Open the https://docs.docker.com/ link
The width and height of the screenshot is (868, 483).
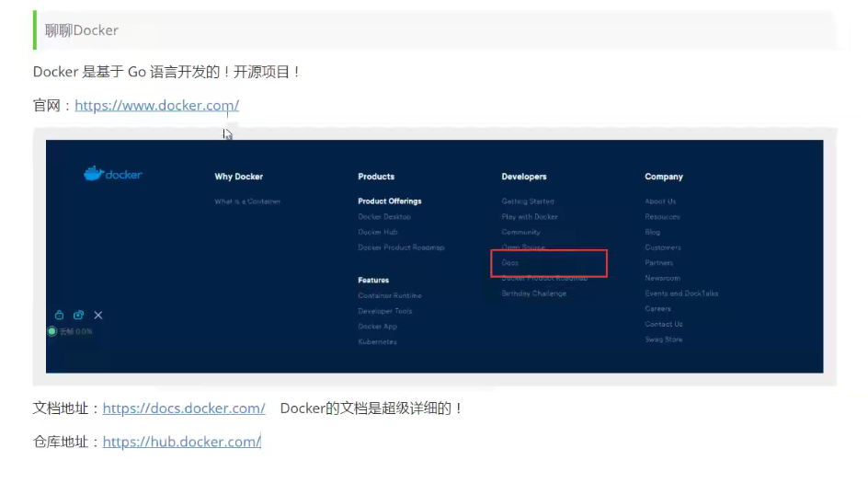click(x=184, y=408)
